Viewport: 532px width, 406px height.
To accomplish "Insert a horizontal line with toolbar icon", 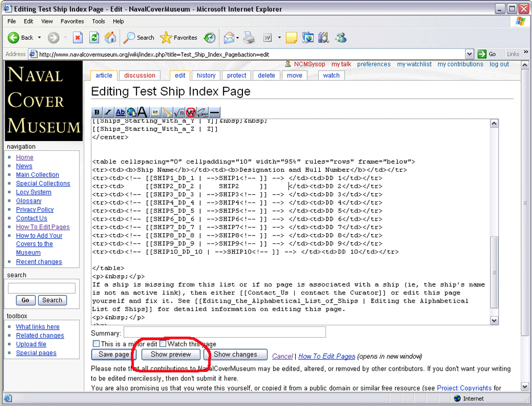I will pyautogui.click(x=214, y=113).
